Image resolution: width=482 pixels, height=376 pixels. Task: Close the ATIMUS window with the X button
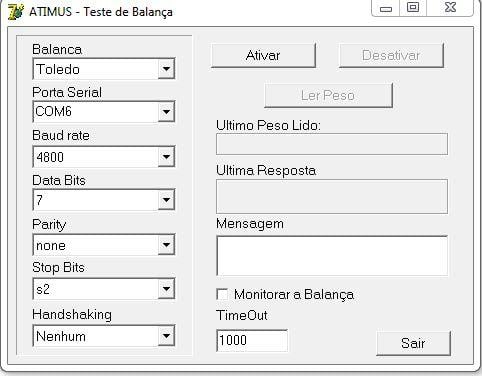click(x=450, y=8)
